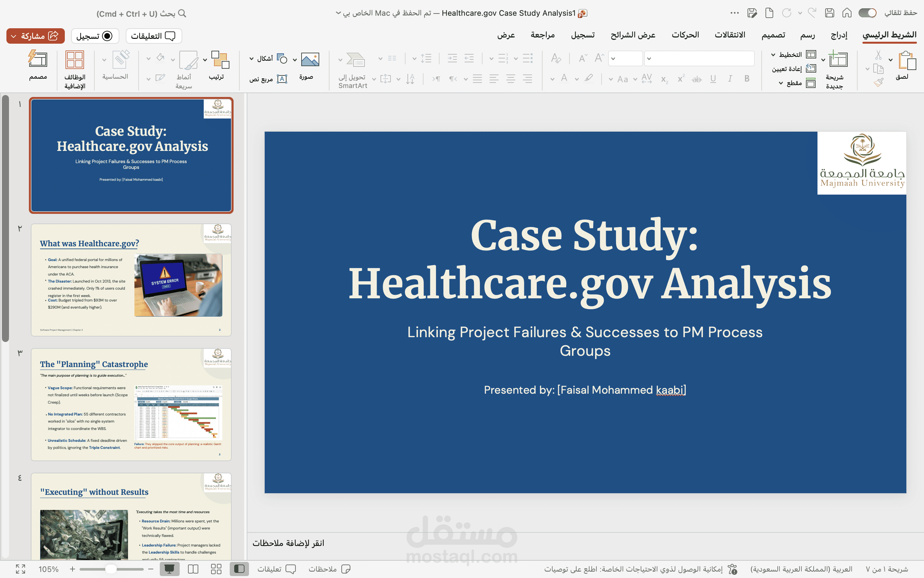Open the Animations (الحركات) tab
The image size is (924, 578).
click(685, 35)
